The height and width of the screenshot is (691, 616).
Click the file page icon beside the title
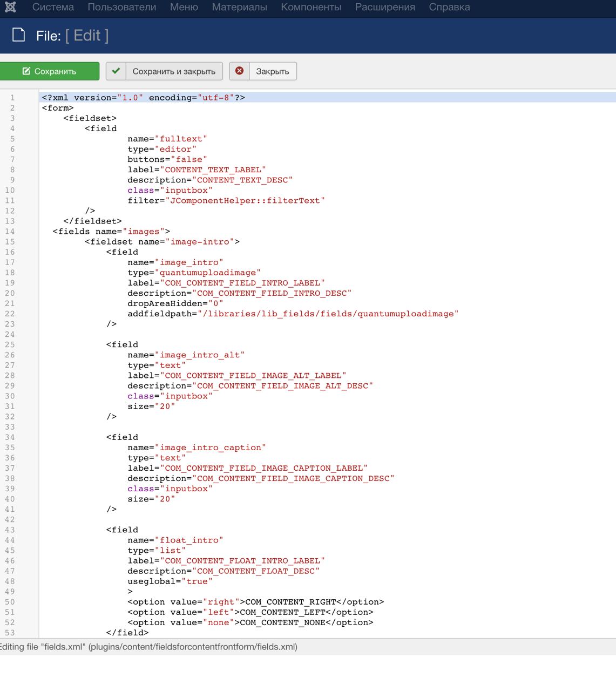19,36
